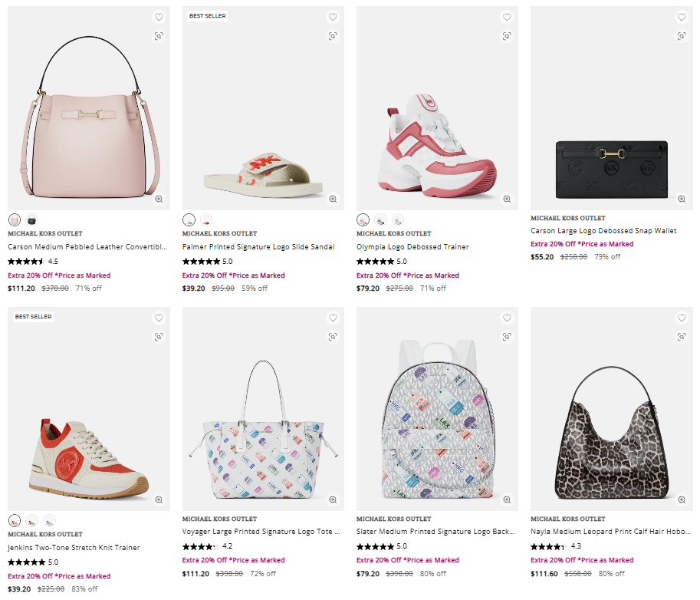Open the Carson Large Logo Debossed Snap Wallet page
This screenshot has width=700, height=600.
pyautogui.click(x=603, y=230)
